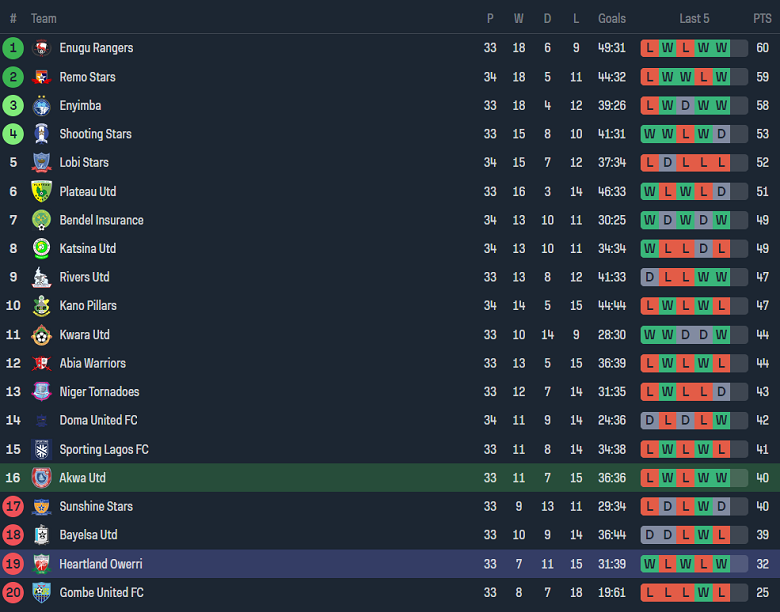The image size is (780, 612).
Task: Click the Katsina Utd club logo icon
Action: pos(41,249)
